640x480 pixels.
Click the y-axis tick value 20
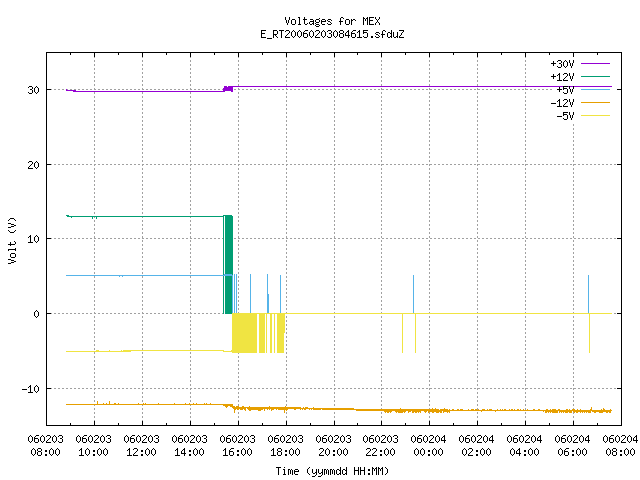click(x=33, y=165)
